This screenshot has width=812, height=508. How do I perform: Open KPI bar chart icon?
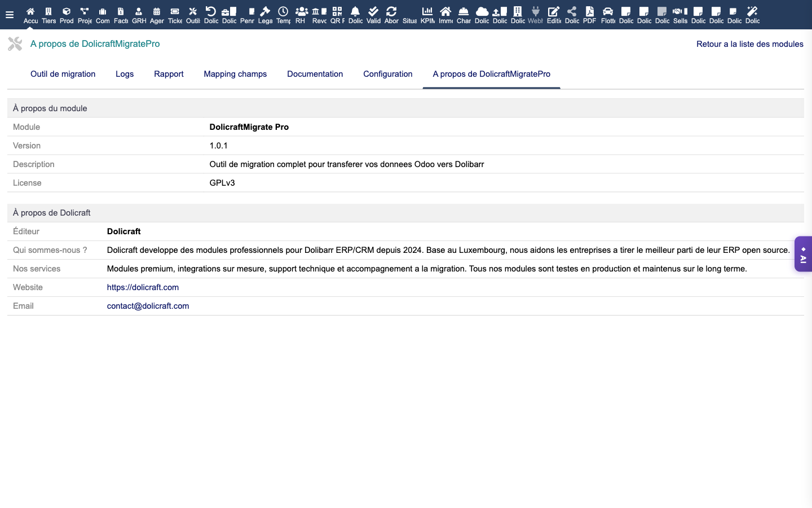tap(427, 11)
